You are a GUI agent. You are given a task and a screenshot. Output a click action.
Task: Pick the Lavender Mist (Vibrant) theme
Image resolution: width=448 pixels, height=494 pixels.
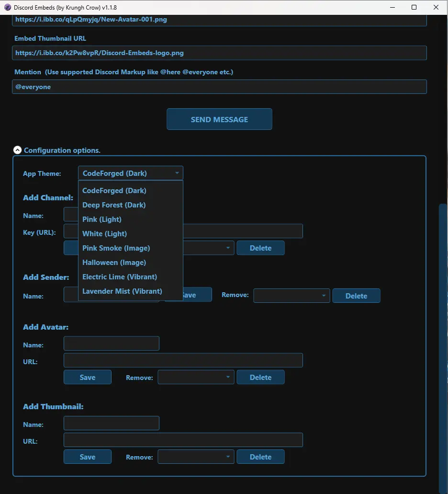pyautogui.click(x=122, y=291)
